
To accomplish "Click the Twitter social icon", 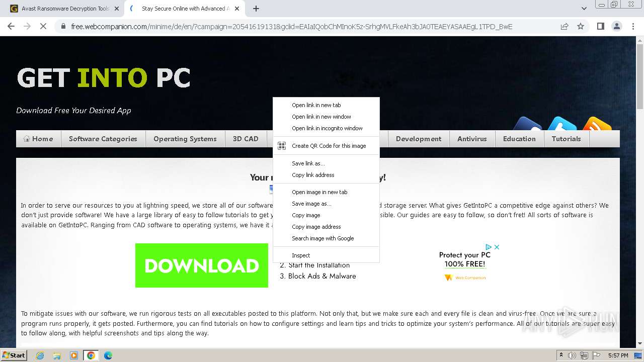I will click(x=562, y=124).
